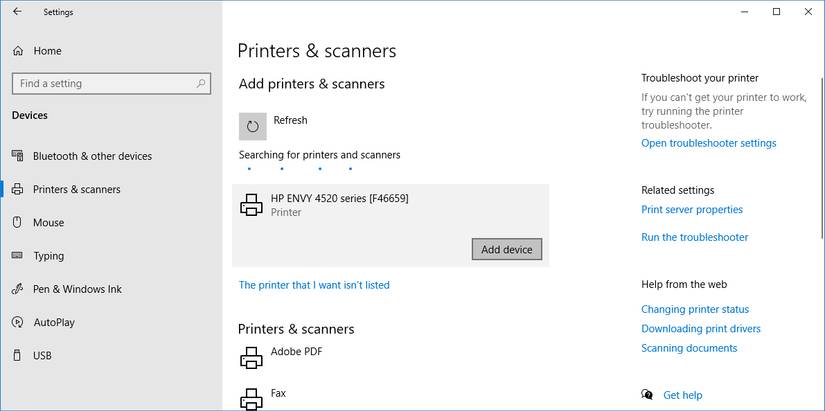Click the Adobe PDF printer icon
Screen dimensions: 825x411
click(251, 357)
